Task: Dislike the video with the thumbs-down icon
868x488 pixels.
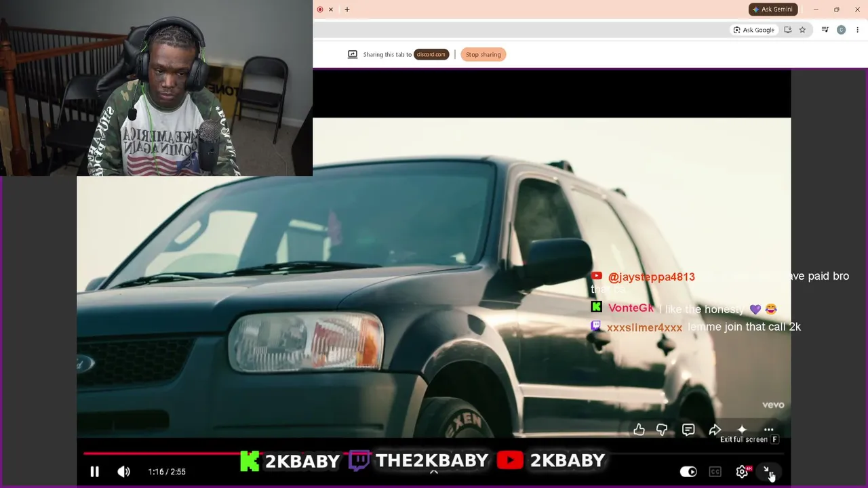Action: 662,430
